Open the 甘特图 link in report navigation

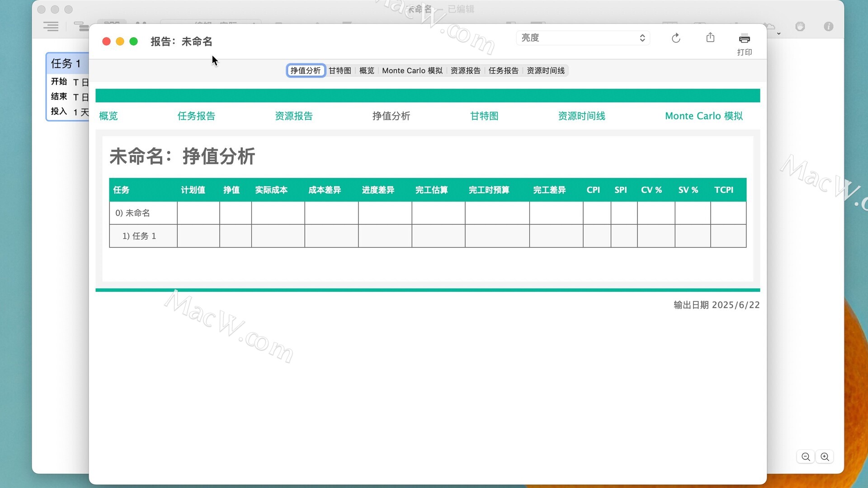tap(484, 116)
